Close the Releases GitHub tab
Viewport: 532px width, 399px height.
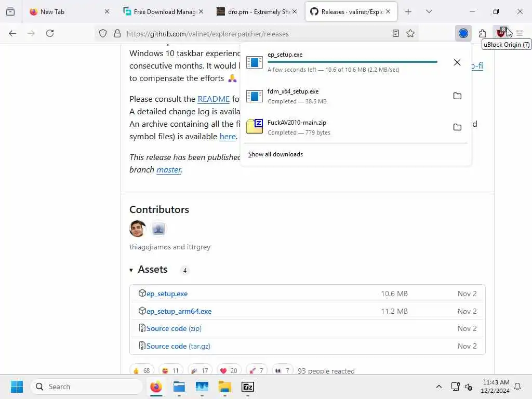[x=388, y=11]
